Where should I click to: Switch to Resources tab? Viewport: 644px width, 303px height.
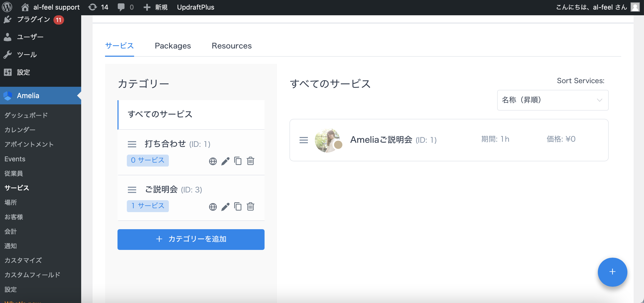(232, 46)
